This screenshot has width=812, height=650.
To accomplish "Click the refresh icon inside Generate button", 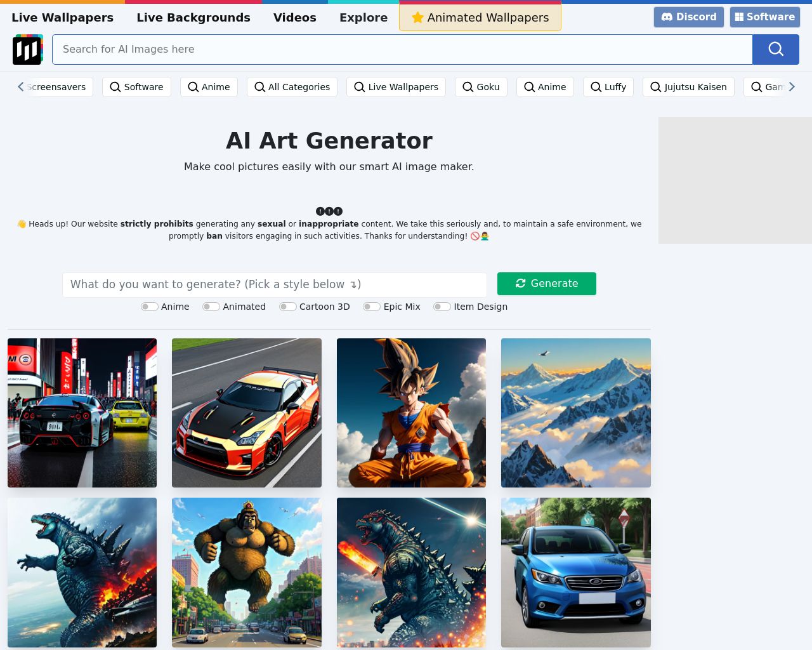I will [520, 283].
